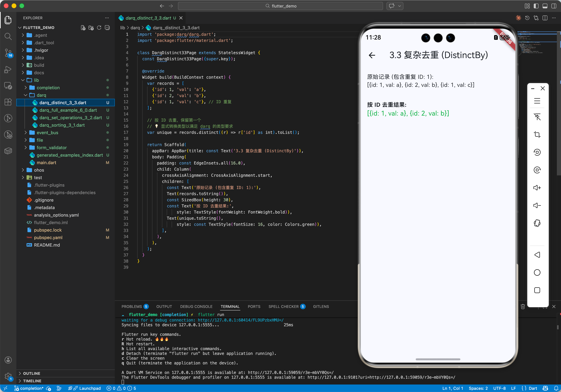
Task: Open the PROBLEMS tab
Action: pos(132,307)
